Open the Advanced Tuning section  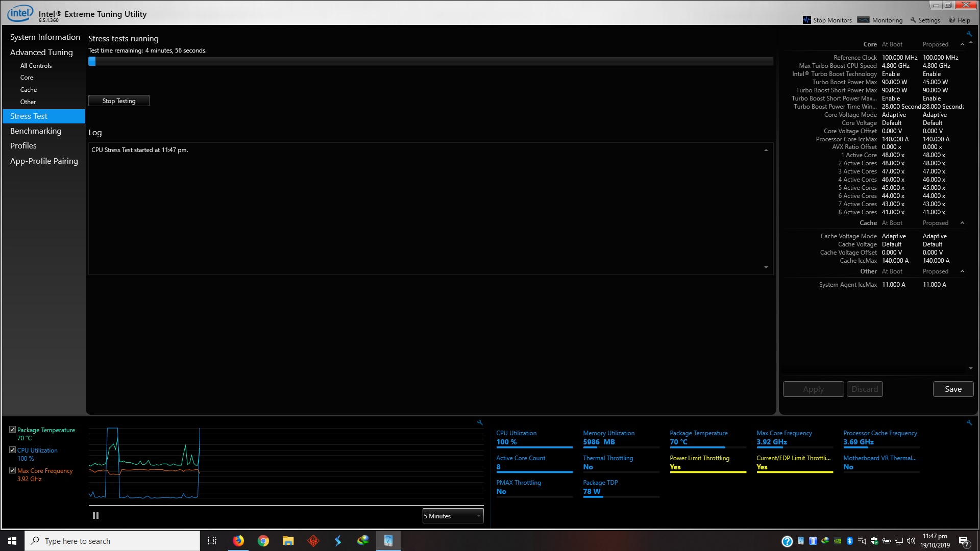point(41,52)
